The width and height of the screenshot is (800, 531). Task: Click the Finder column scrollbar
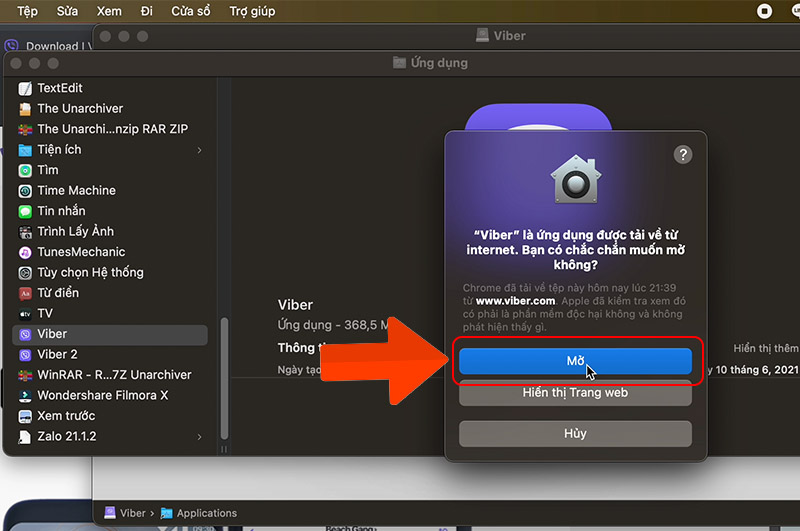coord(224,378)
